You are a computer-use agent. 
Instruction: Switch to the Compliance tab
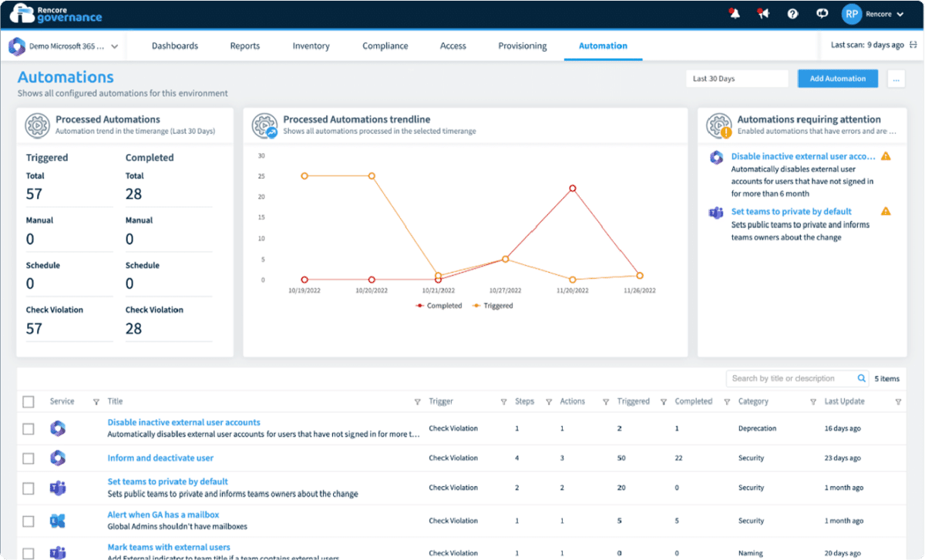point(385,45)
